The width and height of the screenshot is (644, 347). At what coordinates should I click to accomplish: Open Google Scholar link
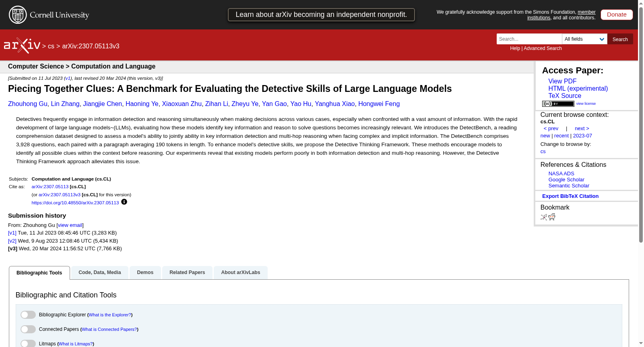point(566,180)
